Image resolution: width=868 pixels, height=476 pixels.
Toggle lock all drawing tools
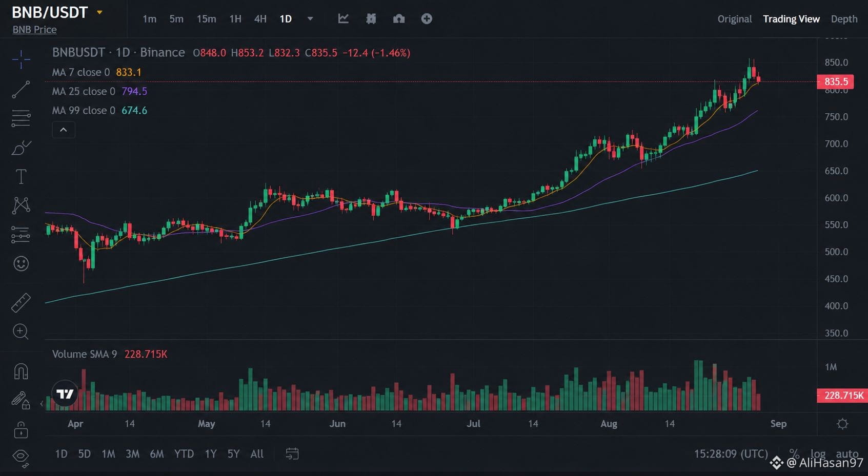(x=21, y=430)
